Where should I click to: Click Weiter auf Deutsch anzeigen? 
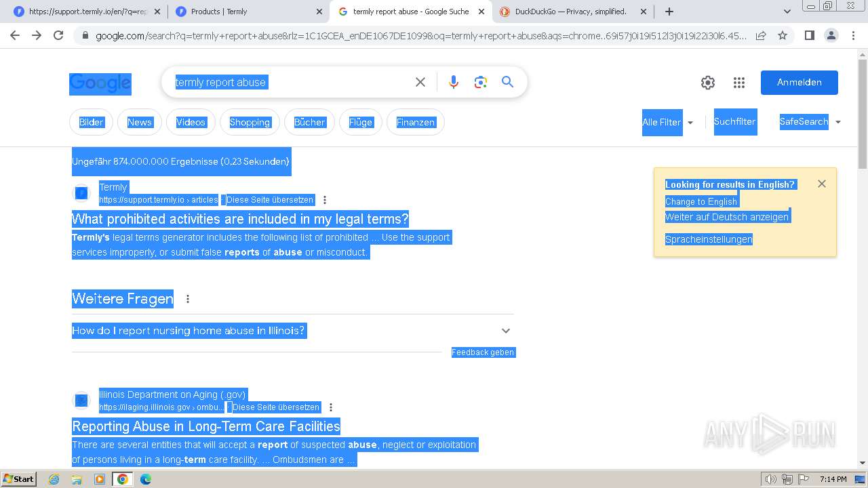727,217
